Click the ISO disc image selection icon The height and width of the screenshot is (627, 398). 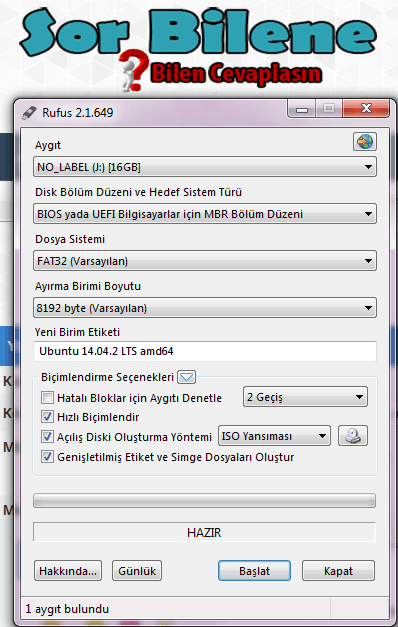[x=353, y=436]
